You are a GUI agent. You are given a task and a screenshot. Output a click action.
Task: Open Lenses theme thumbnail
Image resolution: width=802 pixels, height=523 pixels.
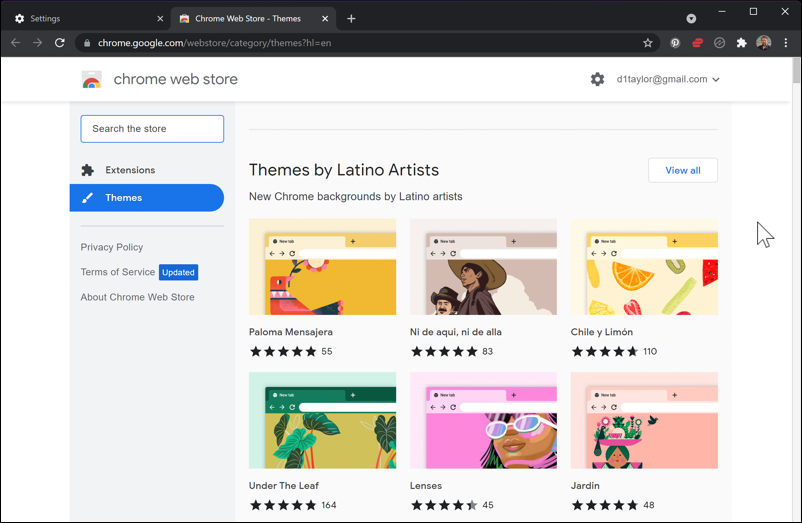click(483, 420)
